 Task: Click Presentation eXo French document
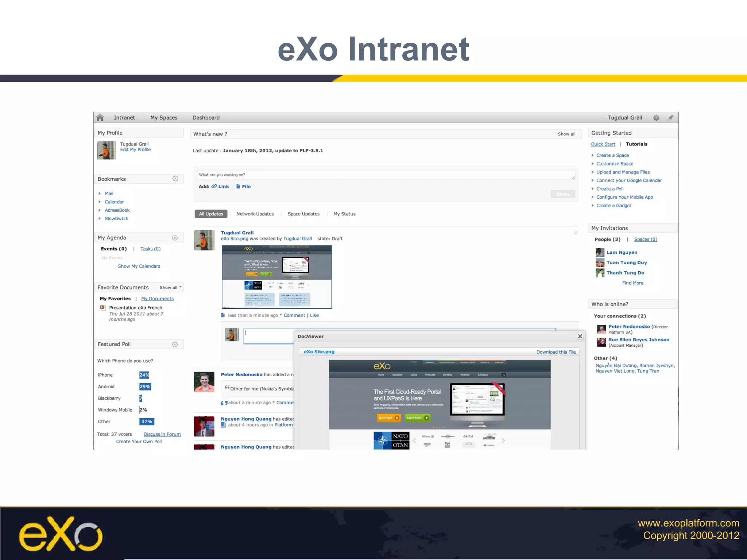coord(135,308)
